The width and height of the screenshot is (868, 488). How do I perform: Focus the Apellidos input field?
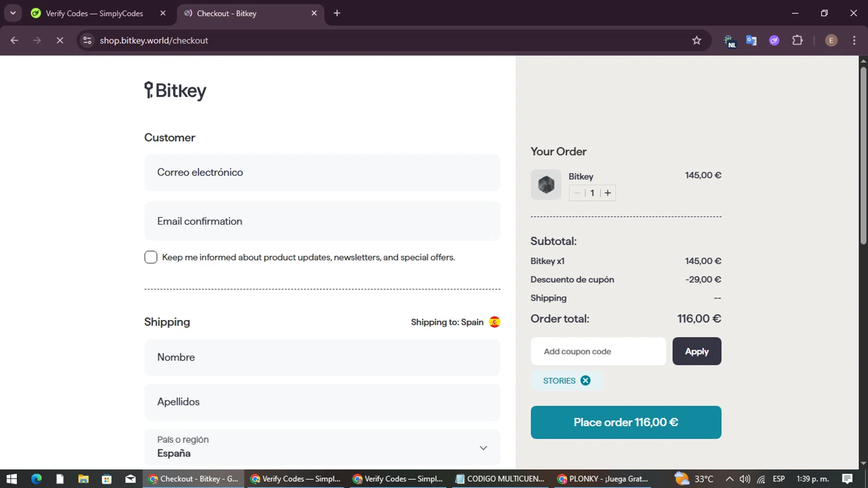(322, 402)
